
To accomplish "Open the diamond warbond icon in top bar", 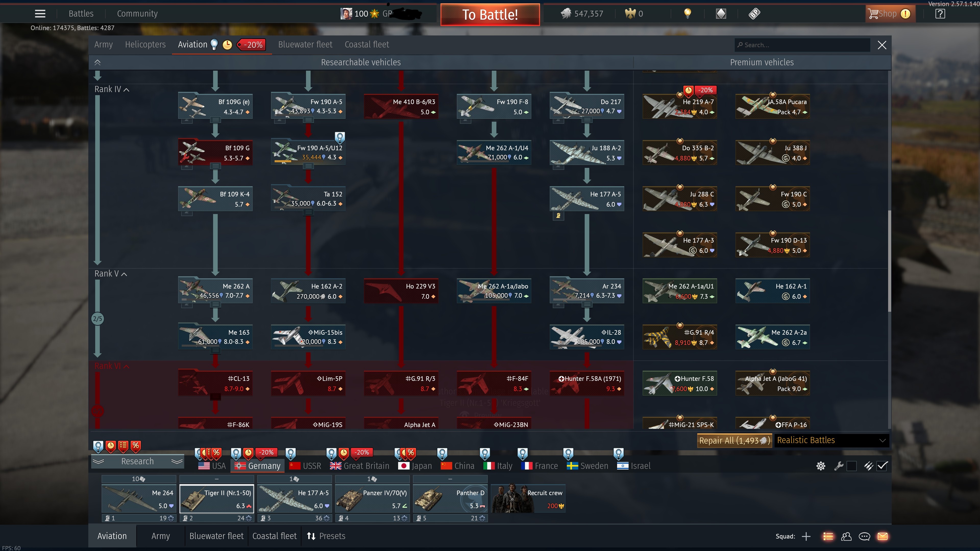I will (720, 14).
